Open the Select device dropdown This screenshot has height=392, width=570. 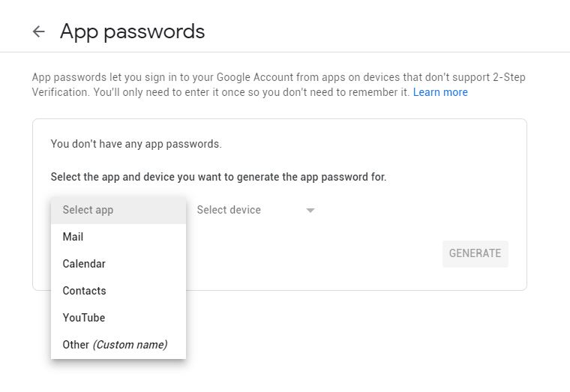click(229, 210)
